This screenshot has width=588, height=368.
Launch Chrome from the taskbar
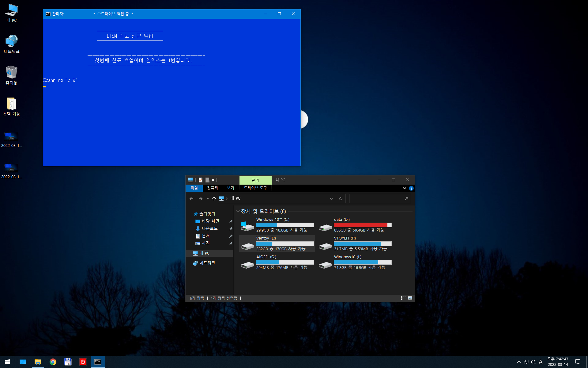53,362
